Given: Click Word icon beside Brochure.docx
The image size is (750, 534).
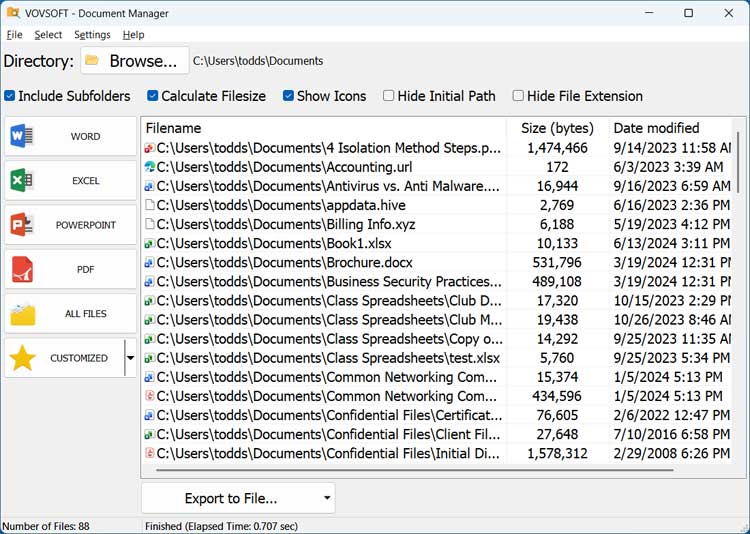Looking at the screenshot, I should [x=150, y=263].
